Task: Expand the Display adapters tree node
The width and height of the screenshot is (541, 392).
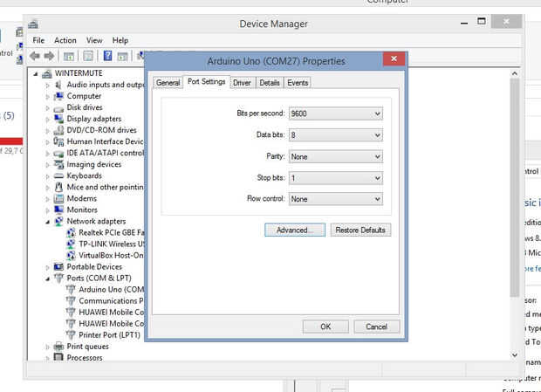Action: (x=48, y=119)
